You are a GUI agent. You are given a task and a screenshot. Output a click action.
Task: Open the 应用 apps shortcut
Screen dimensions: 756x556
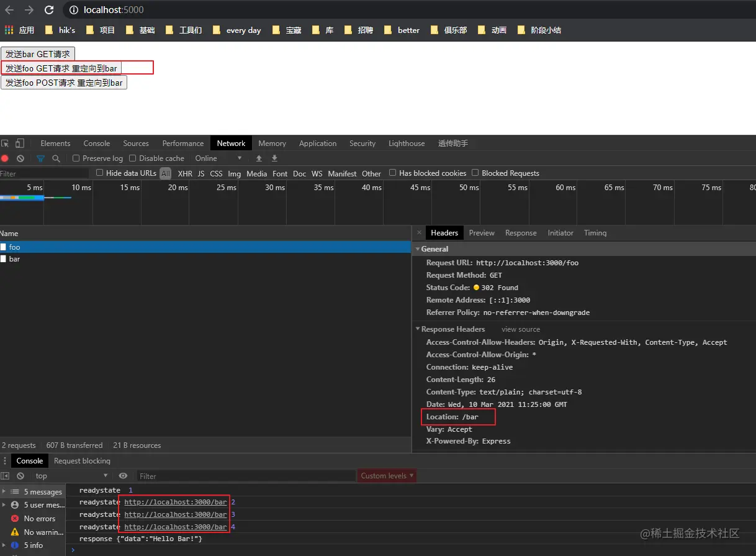pyautogui.click(x=19, y=30)
